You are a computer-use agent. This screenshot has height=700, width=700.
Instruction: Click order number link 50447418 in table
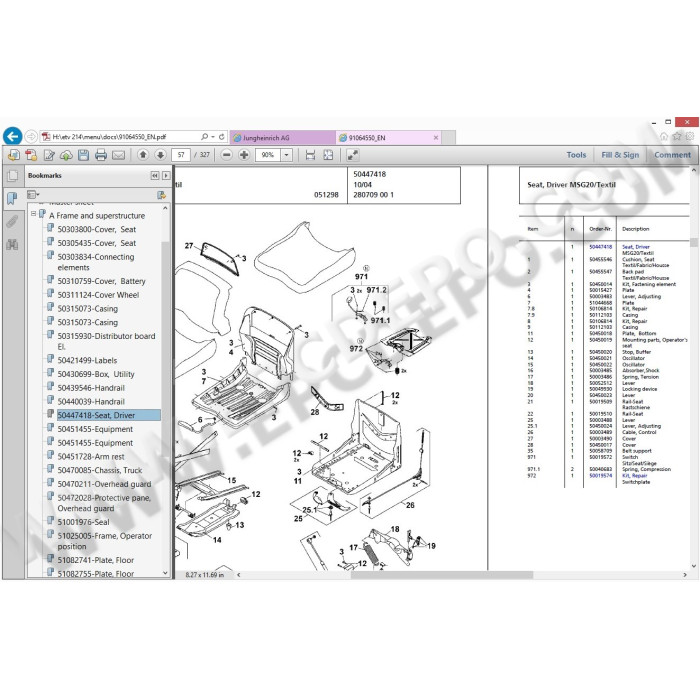pyautogui.click(x=600, y=247)
